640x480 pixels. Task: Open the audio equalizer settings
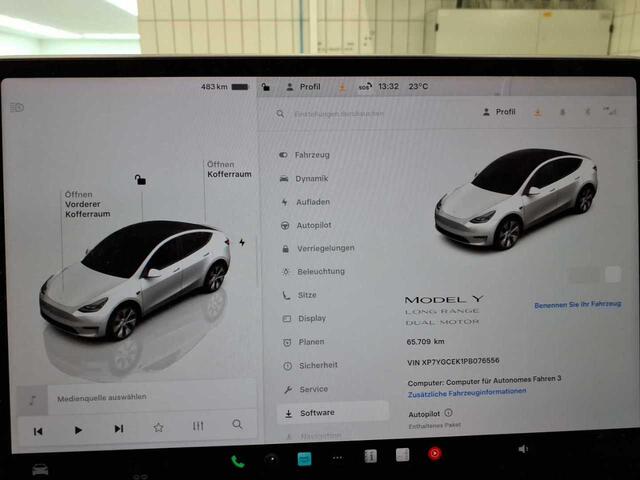coord(198,426)
